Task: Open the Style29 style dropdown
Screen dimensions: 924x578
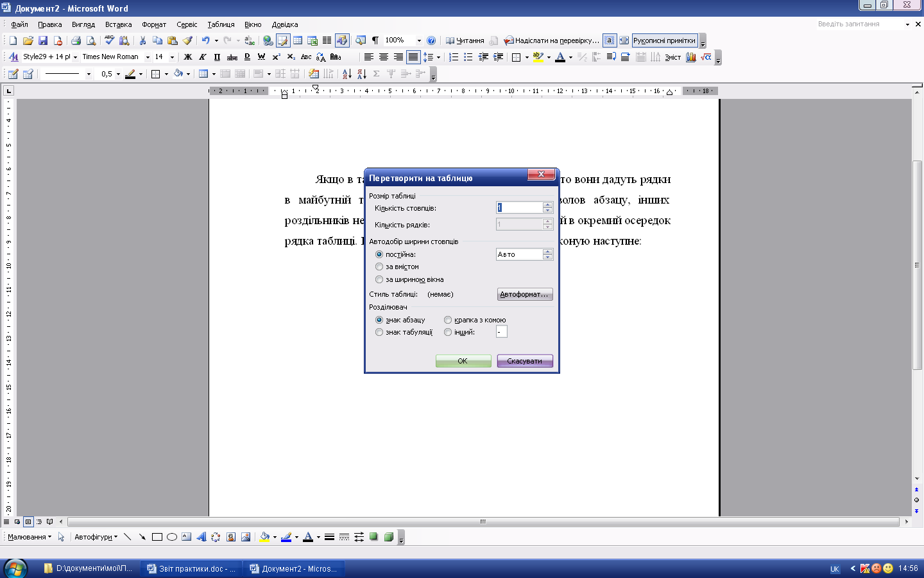Action: pyautogui.click(x=75, y=57)
